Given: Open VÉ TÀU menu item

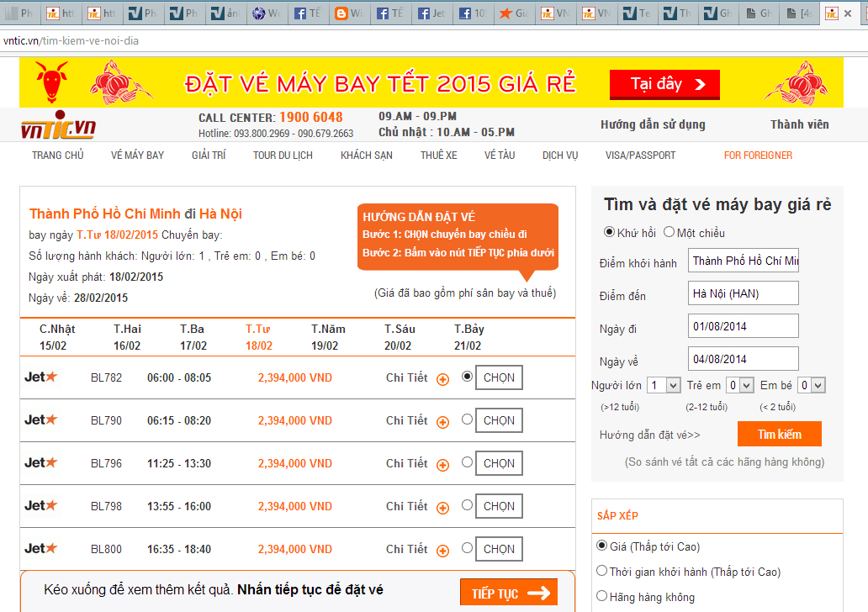Looking at the screenshot, I should [500, 156].
